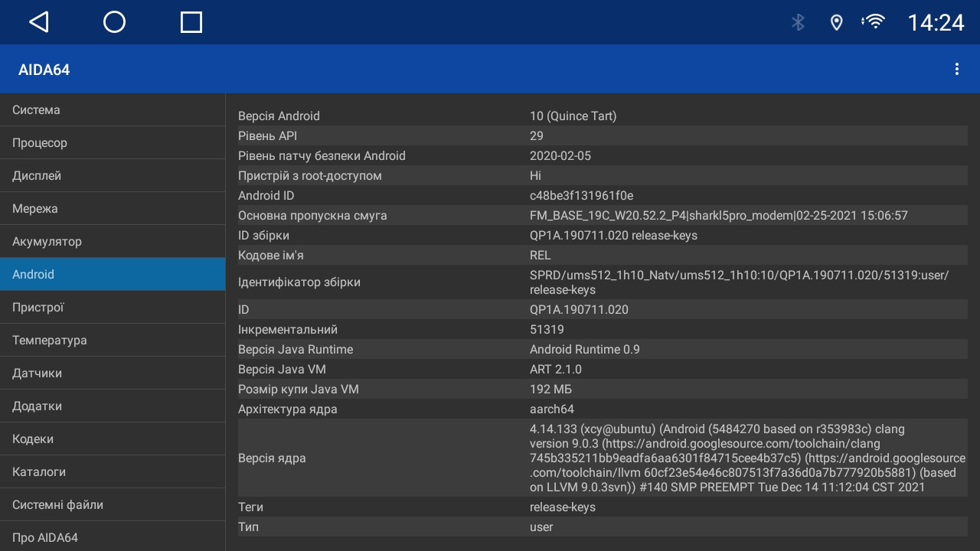The width and height of the screenshot is (980, 551).
Task: Select the Ідентифікатор збірки label
Action: [299, 282]
